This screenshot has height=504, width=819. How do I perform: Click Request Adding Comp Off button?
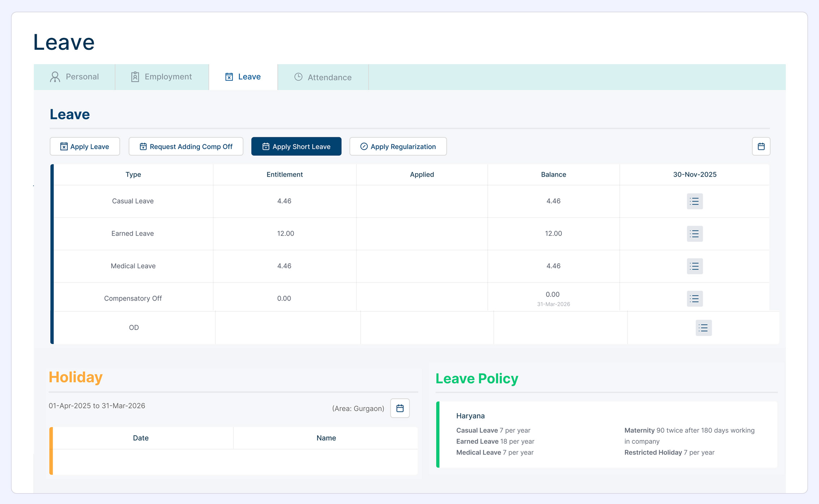coord(186,146)
